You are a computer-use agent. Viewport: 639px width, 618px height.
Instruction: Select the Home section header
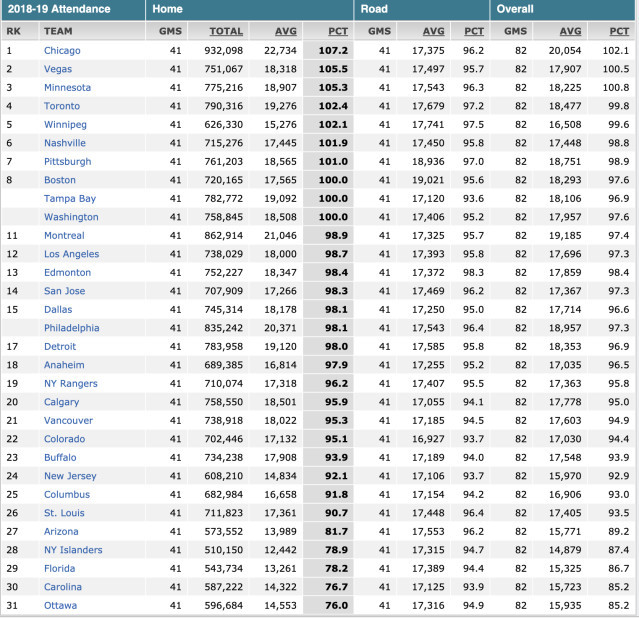(167, 9)
